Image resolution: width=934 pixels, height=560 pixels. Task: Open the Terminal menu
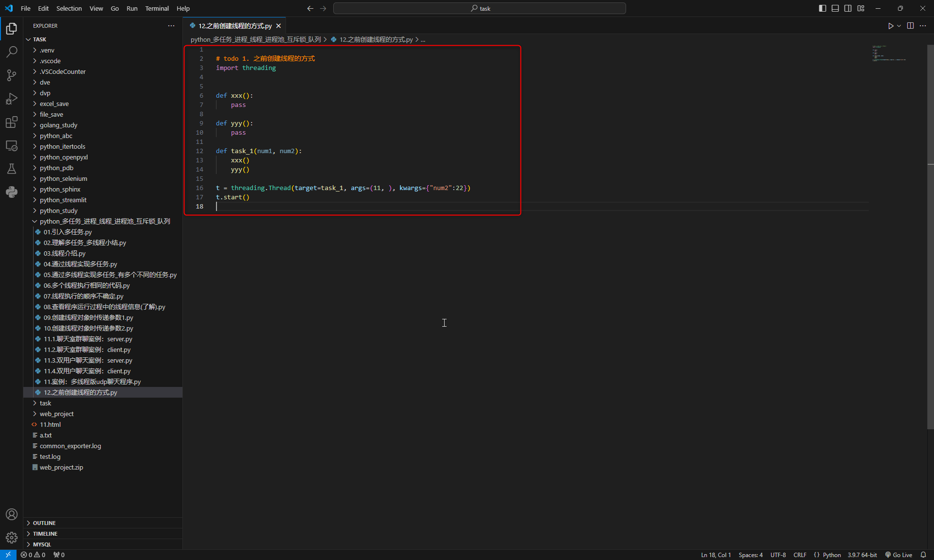(157, 8)
